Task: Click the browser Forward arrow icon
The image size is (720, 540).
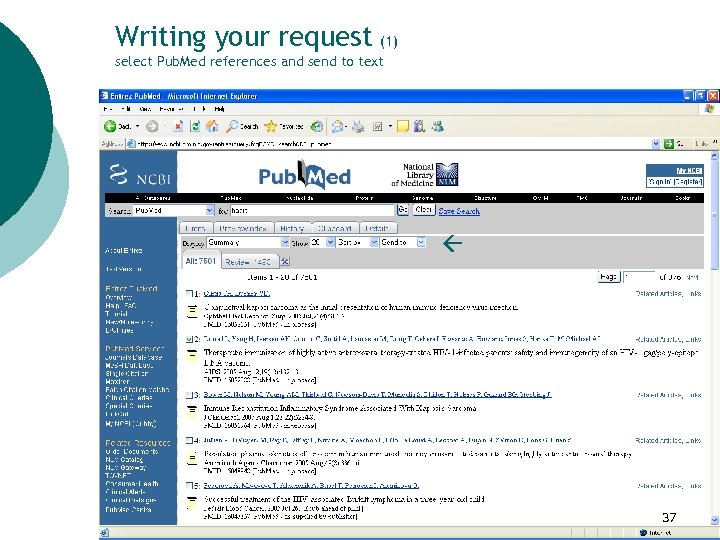Action: coord(152,126)
